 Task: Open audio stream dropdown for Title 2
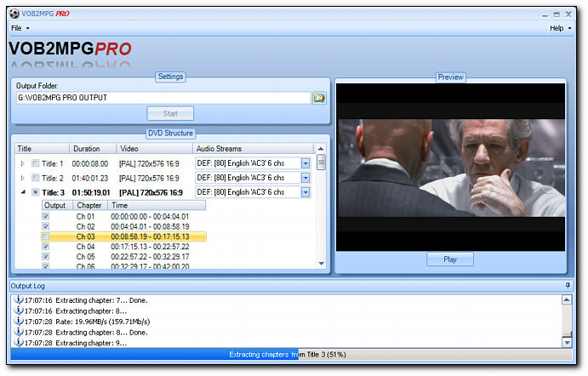305,178
